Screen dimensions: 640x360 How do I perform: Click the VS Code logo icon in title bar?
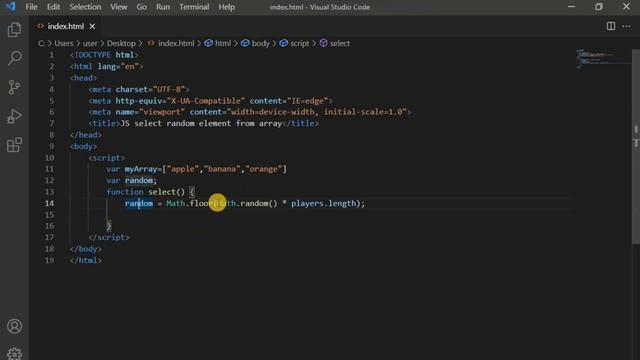[x=10, y=7]
